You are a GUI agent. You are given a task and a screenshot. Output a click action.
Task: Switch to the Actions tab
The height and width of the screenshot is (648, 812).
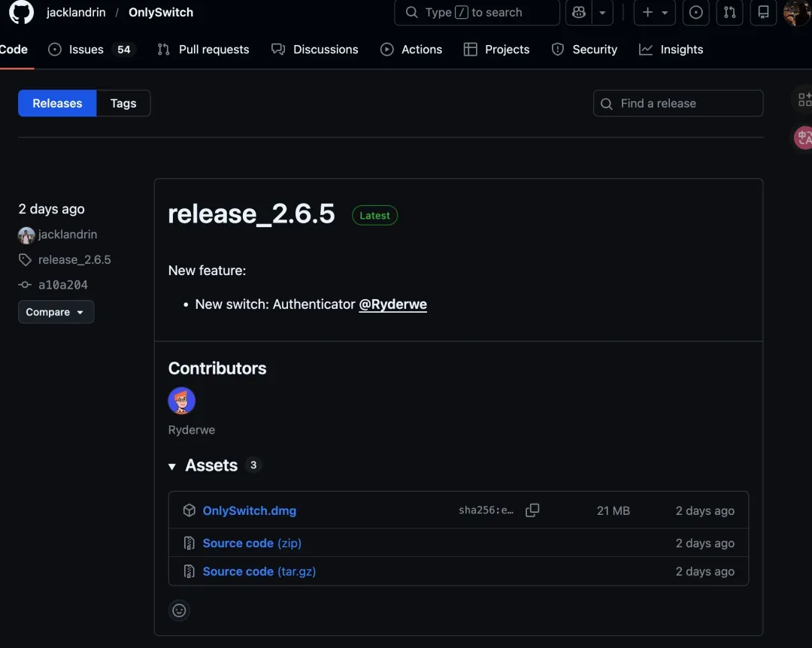point(411,50)
